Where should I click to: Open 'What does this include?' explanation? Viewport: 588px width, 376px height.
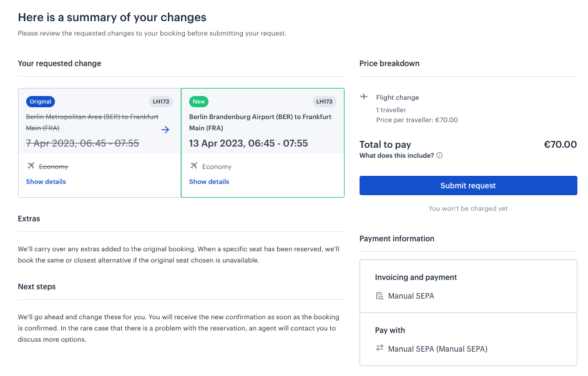pos(396,155)
